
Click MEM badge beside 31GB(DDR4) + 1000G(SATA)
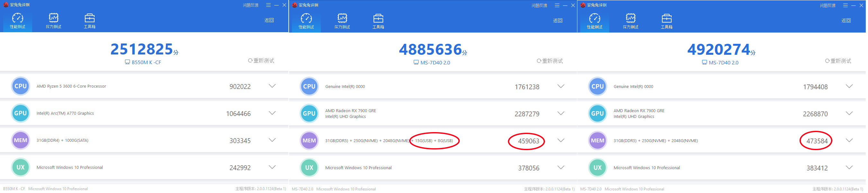pyautogui.click(x=21, y=140)
